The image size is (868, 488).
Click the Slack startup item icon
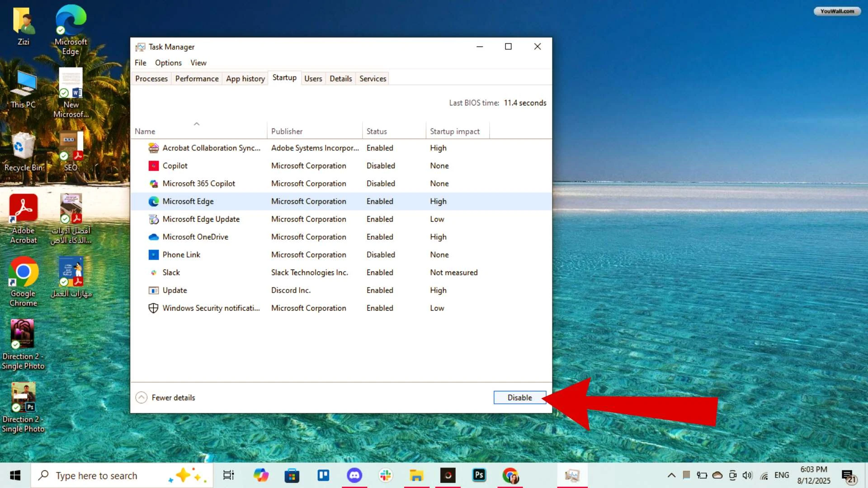[154, 273]
